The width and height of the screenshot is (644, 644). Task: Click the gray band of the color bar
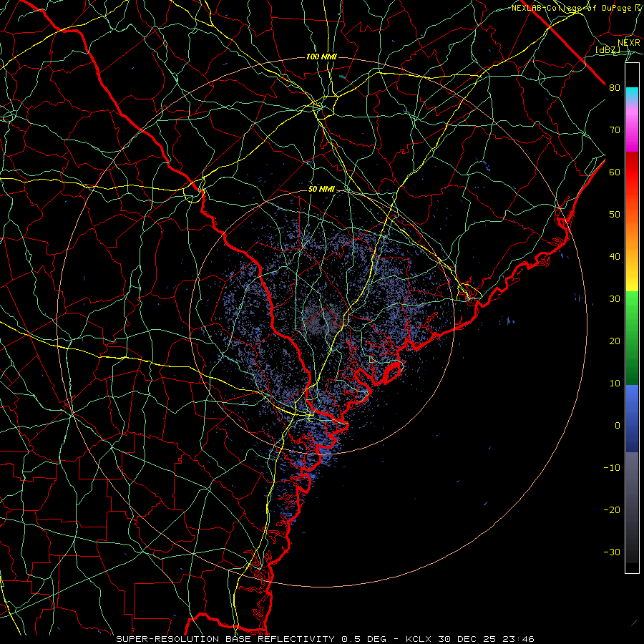point(632,507)
